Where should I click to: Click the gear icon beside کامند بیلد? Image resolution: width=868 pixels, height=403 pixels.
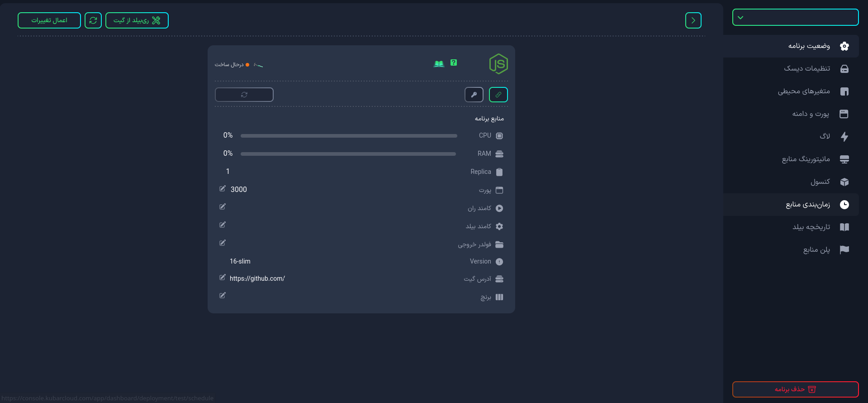coord(499,226)
